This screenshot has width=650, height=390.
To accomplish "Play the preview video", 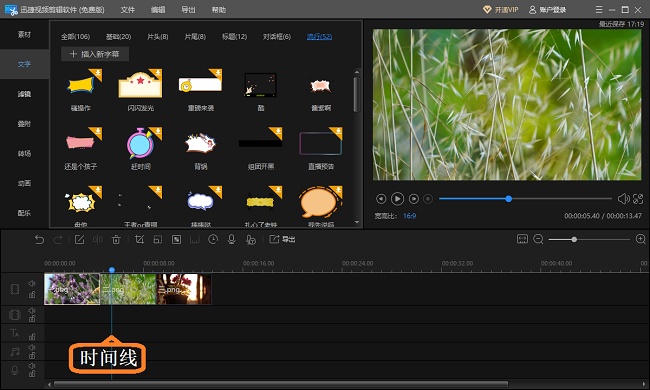I will pyautogui.click(x=397, y=199).
